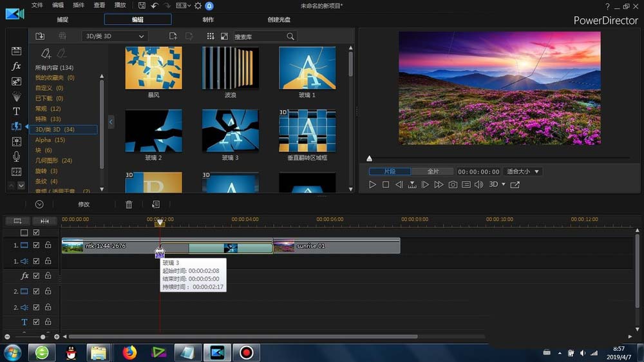Toggle chapter track checkbox at top
Screen dimensions: 644x362
(x=36, y=233)
